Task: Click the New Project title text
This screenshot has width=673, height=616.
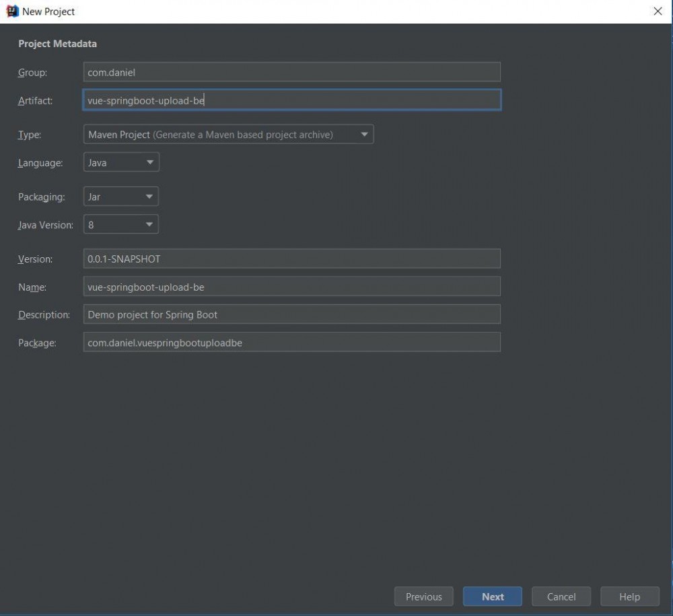Action: (x=47, y=11)
